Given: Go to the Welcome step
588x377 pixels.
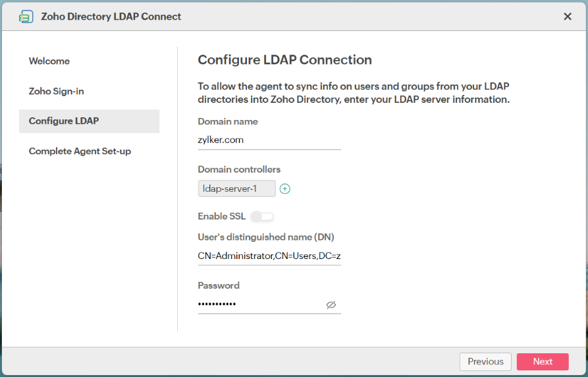Looking at the screenshot, I should (49, 61).
